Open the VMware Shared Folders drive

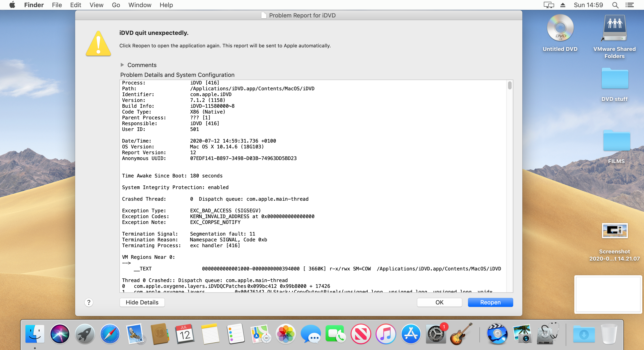pyautogui.click(x=614, y=28)
